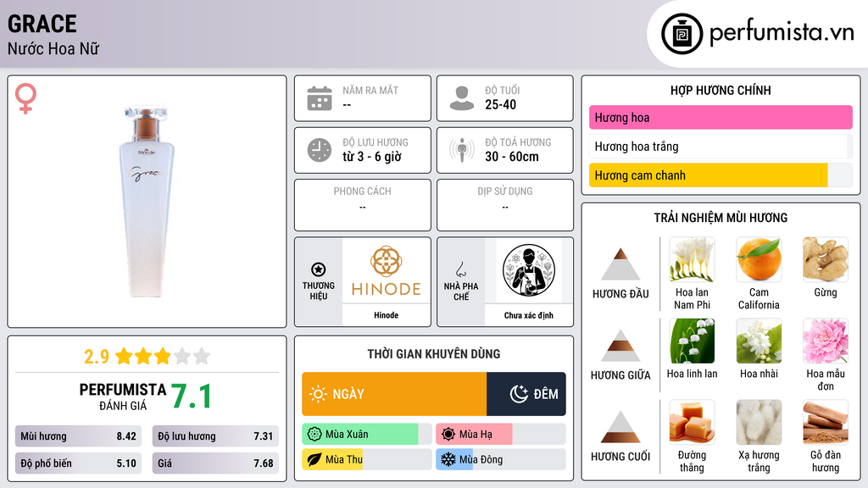Click the Xạ hương trắng note image
Screen dimensions: 868x488
759,422
